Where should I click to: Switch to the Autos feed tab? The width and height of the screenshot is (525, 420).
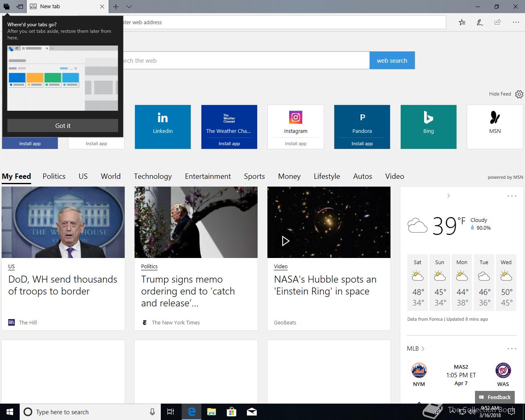coord(363,176)
